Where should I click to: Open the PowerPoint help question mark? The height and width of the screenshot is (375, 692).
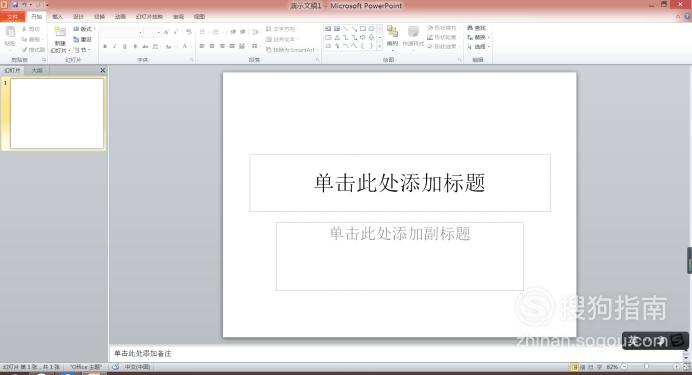coord(687,16)
